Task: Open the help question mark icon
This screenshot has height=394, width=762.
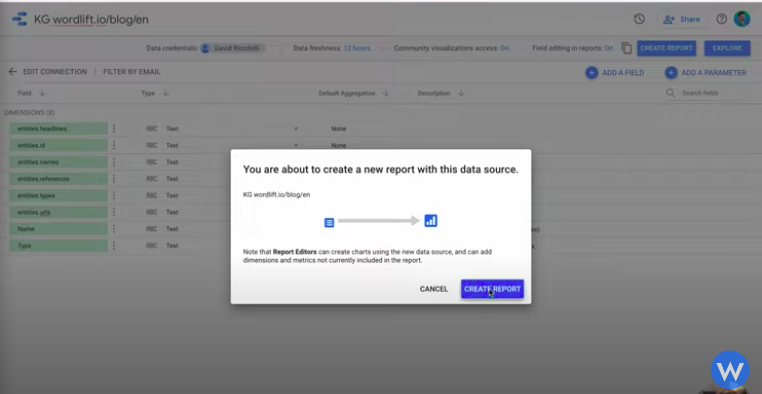Action: pyautogui.click(x=722, y=19)
